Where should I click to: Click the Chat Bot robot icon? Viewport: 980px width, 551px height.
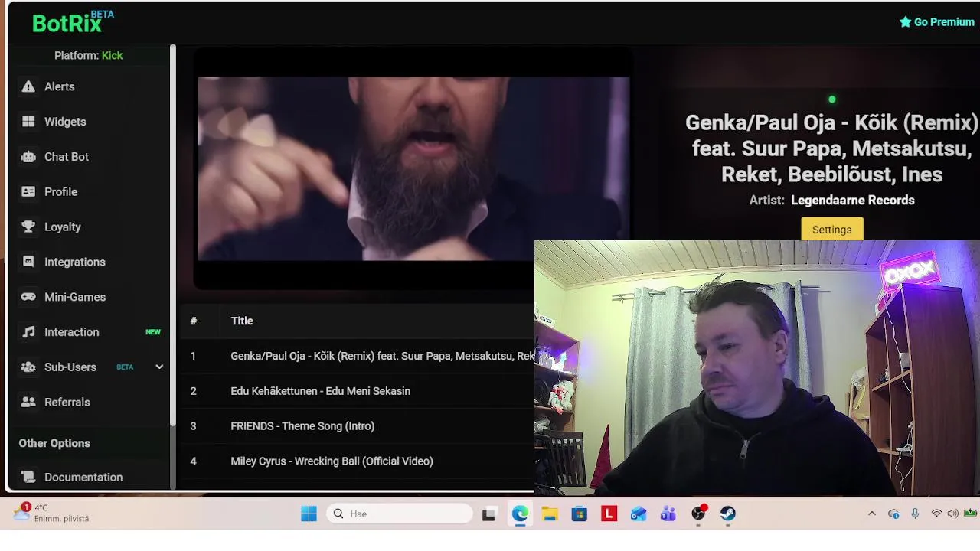click(28, 157)
